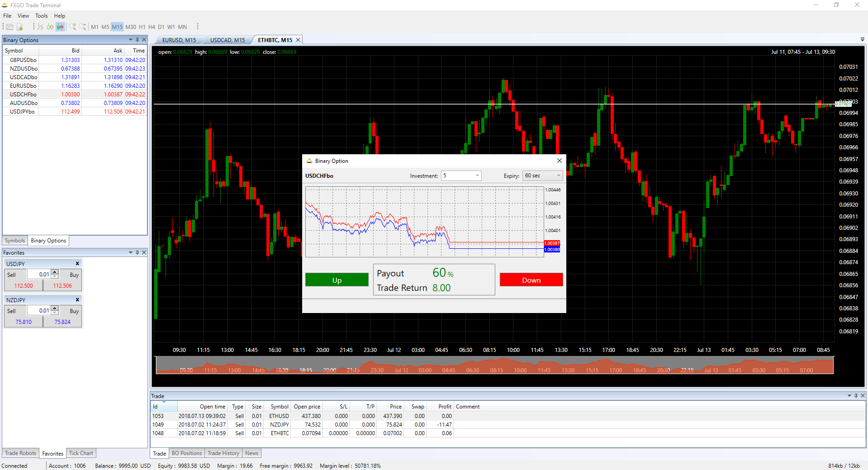This screenshot has height=470, width=868.
Task: Open the Binary Options panel dropdown arrow
Action: coord(131,40)
